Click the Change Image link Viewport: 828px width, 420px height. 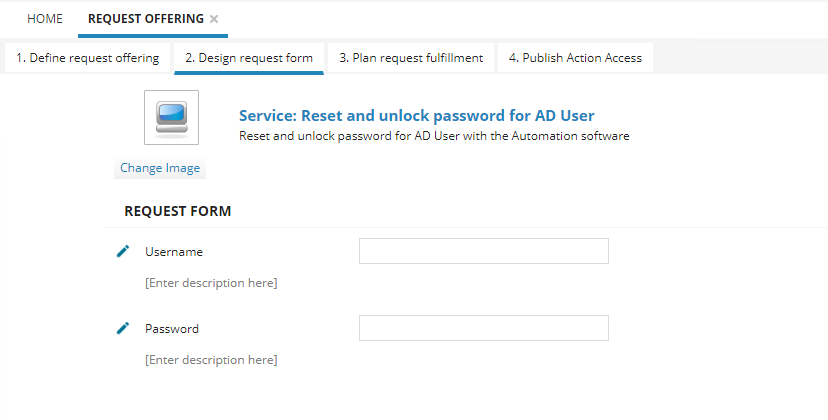click(x=160, y=168)
